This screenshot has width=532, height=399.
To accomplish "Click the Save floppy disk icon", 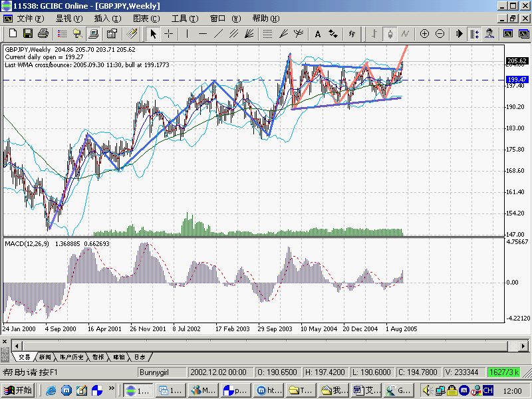I will coord(28,34).
